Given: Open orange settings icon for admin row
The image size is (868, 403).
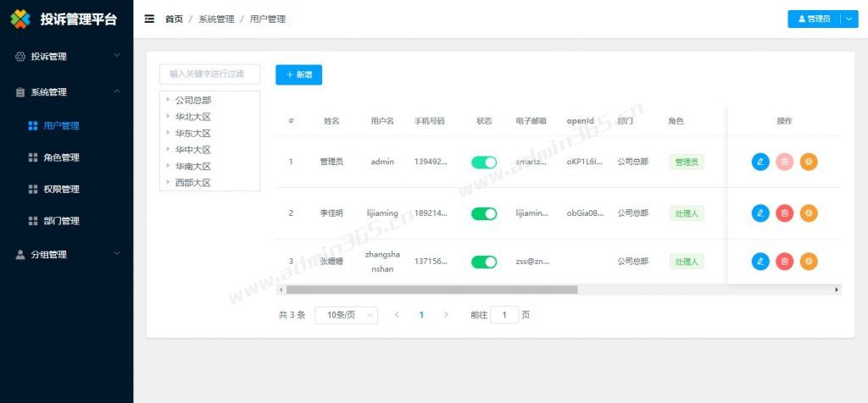Looking at the screenshot, I should pyautogui.click(x=809, y=162).
